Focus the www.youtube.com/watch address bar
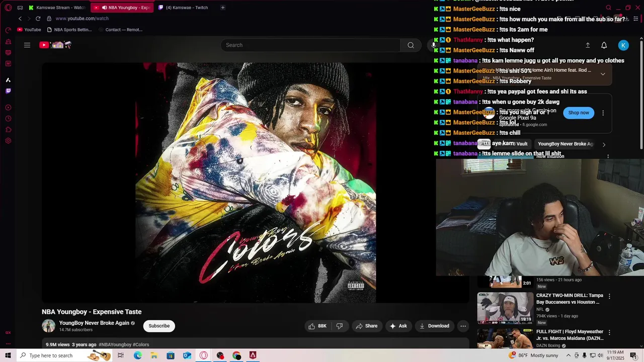This screenshot has height=362, width=644. 82,19
